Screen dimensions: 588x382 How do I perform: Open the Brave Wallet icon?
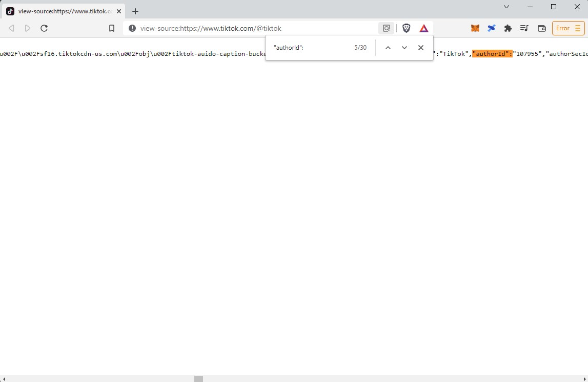pyautogui.click(x=541, y=28)
